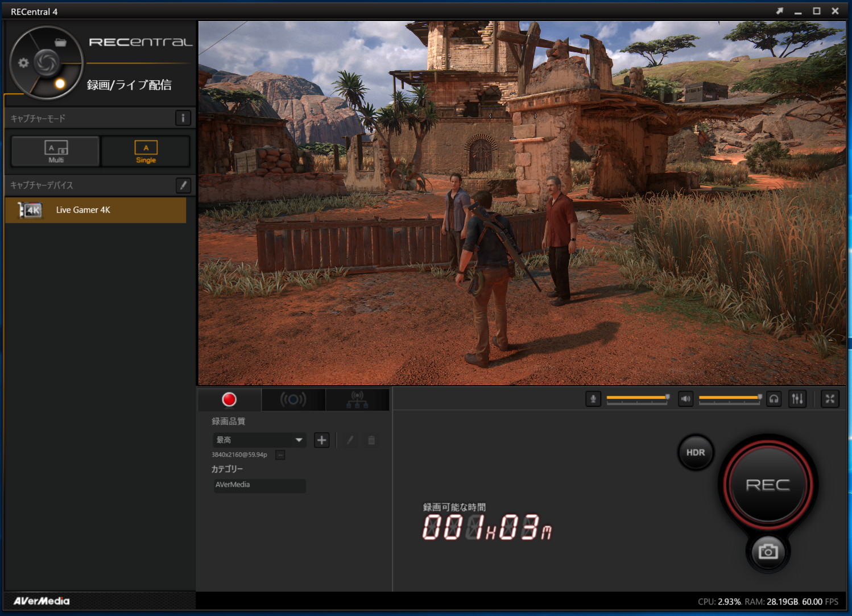The width and height of the screenshot is (852, 616).
Task: Expand resolution details next to 3840x2160@59.94p
Action: pyautogui.click(x=280, y=455)
